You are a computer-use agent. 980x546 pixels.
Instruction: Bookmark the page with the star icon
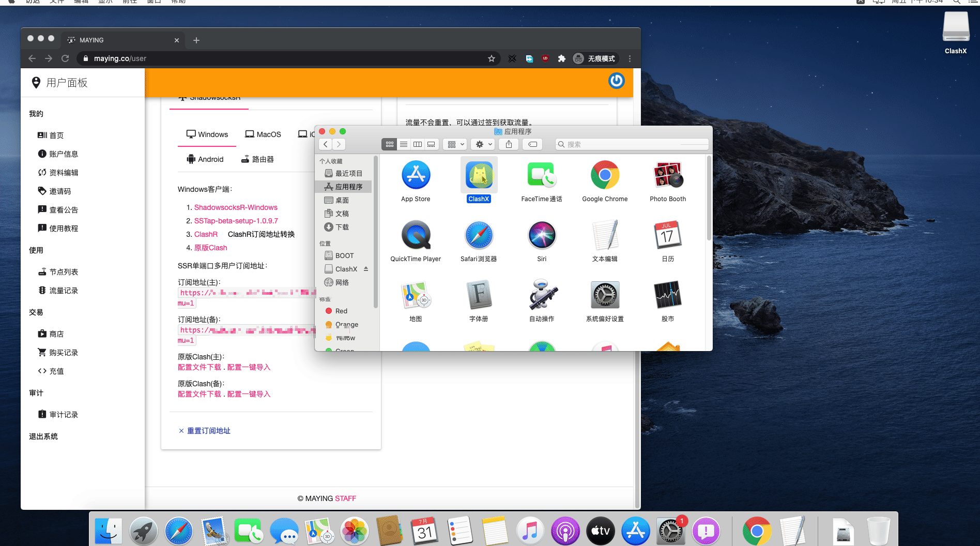(492, 58)
